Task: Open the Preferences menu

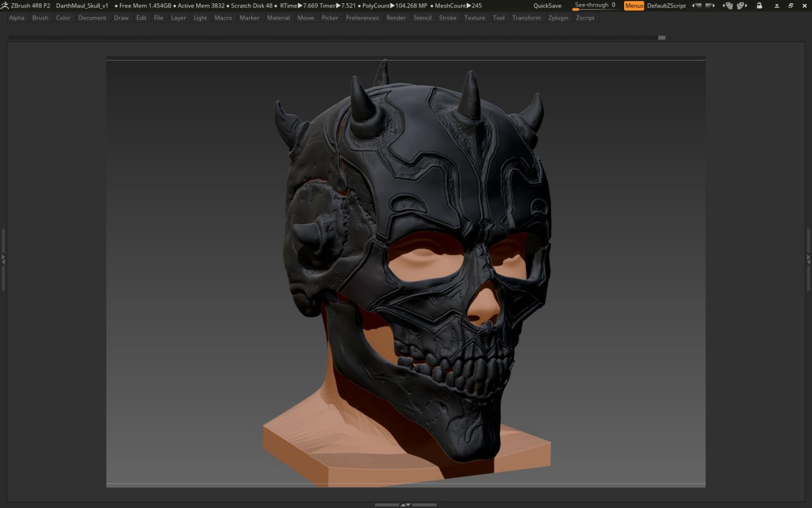Action: (362, 18)
